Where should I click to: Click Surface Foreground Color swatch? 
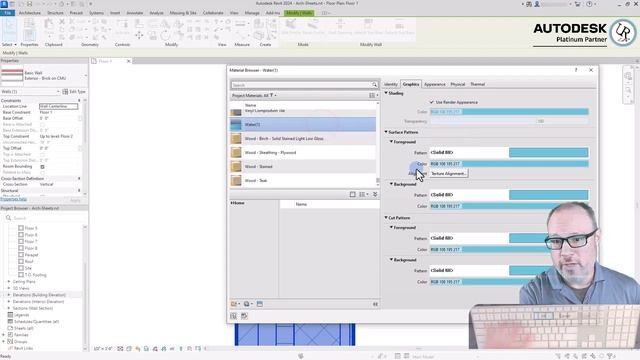(x=509, y=164)
